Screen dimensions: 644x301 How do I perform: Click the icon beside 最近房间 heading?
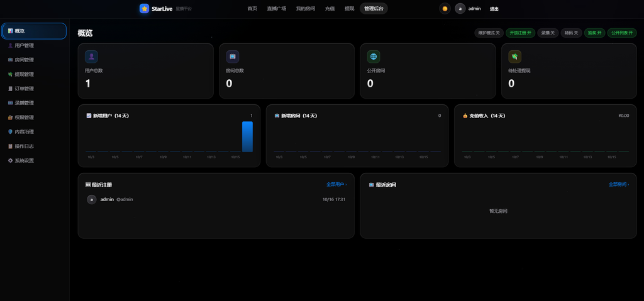371,185
